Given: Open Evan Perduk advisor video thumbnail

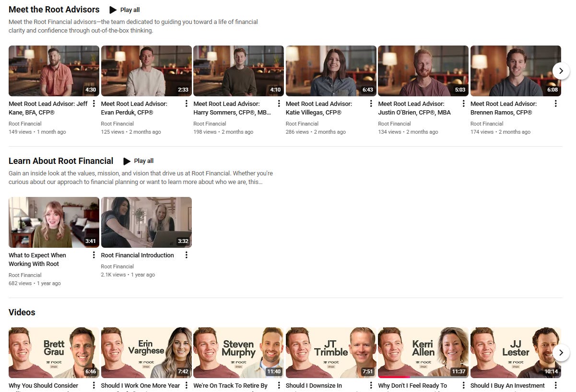Looking at the screenshot, I should pyautogui.click(x=146, y=71).
